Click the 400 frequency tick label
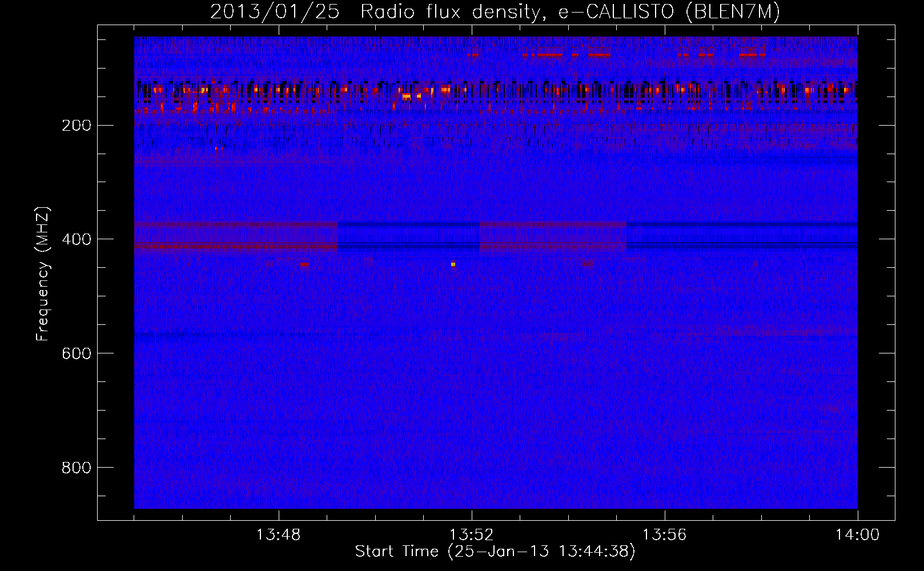This screenshot has width=924, height=571. [x=76, y=240]
